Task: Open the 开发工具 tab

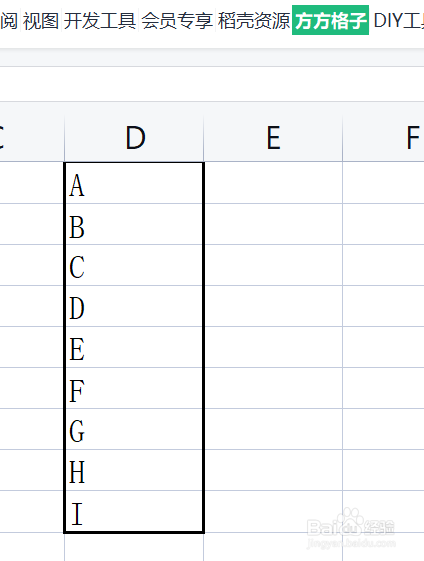Action: [x=100, y=20]
